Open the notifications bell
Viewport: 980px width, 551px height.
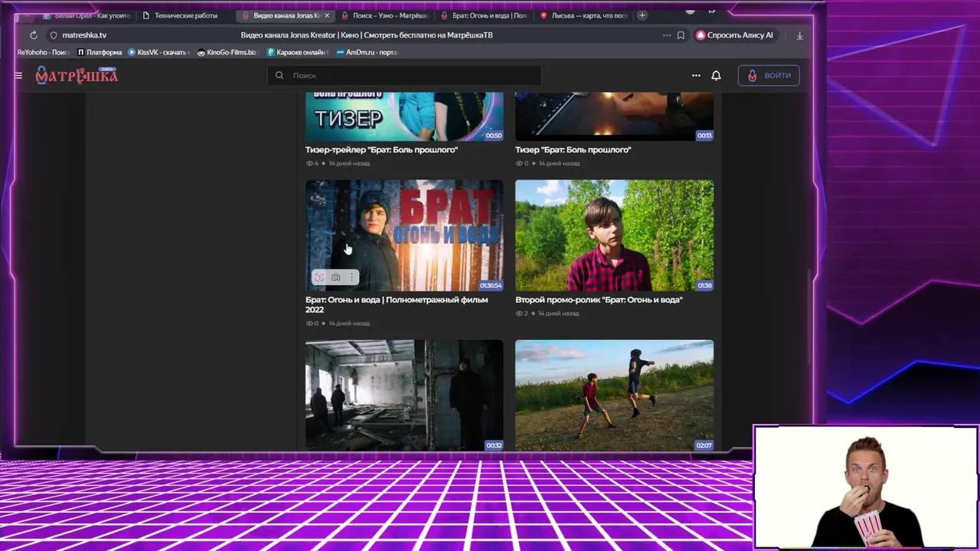point(716,76)
